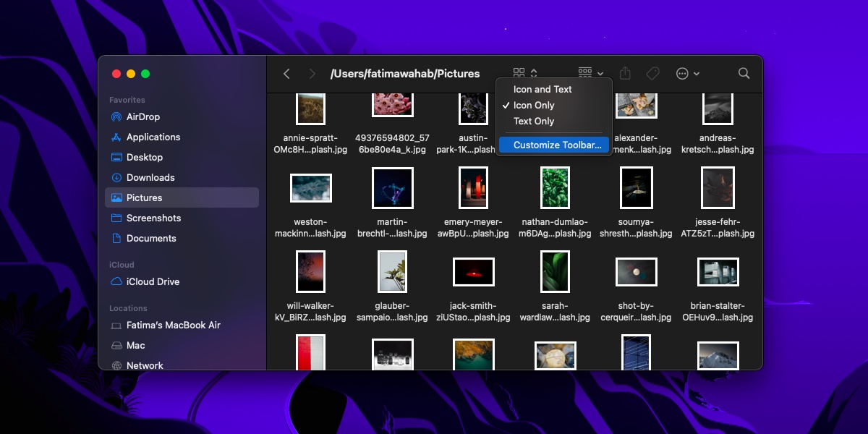This screenshot has width=868, height=434.
Task: Click the Applications sidebar icon
Action: [x=116, y=137]
